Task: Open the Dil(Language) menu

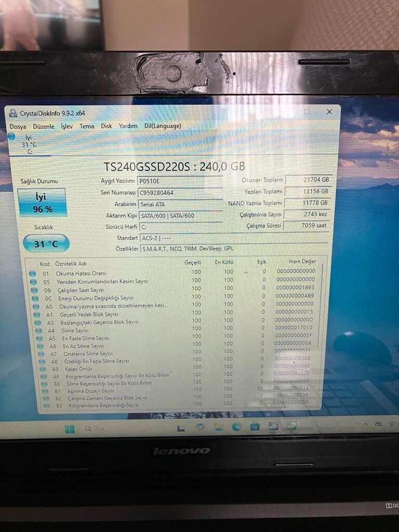Action: pyautogui.click(x=163, y=126)
